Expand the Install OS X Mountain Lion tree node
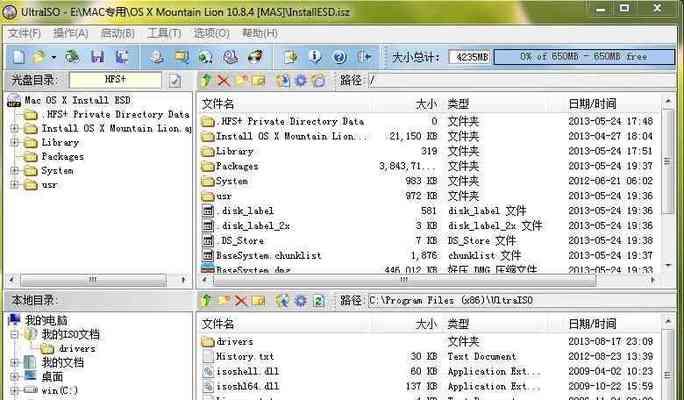This screenshot has height=400, width=684. click(x=14, y=128)
